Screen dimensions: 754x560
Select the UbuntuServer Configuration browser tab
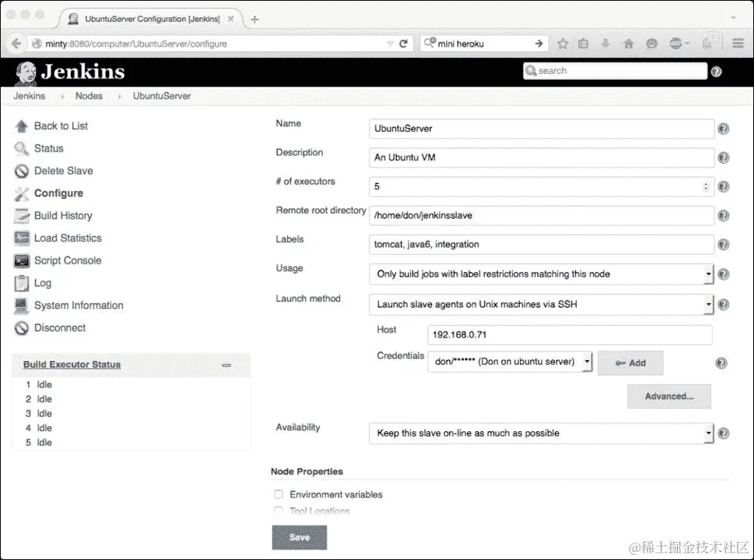152,19
